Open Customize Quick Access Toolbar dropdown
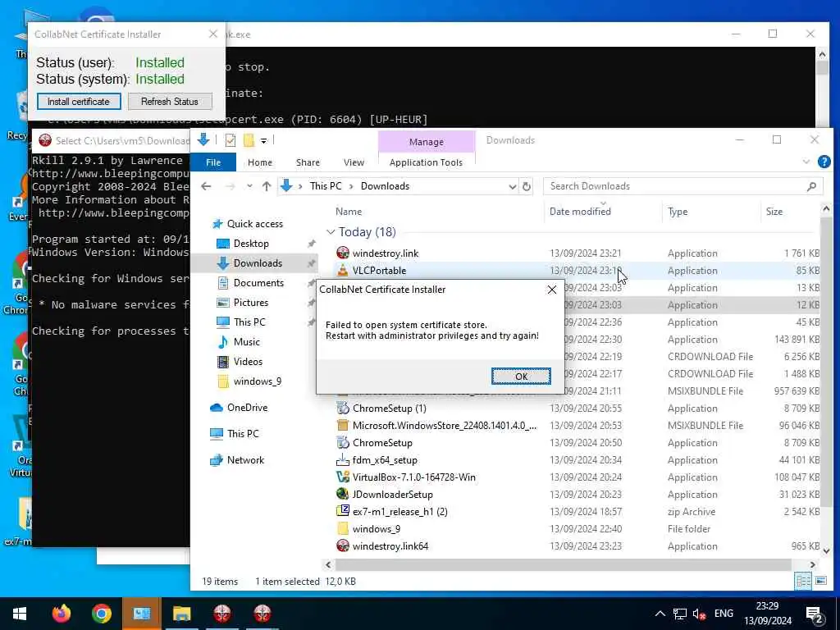 click(263, 141)
